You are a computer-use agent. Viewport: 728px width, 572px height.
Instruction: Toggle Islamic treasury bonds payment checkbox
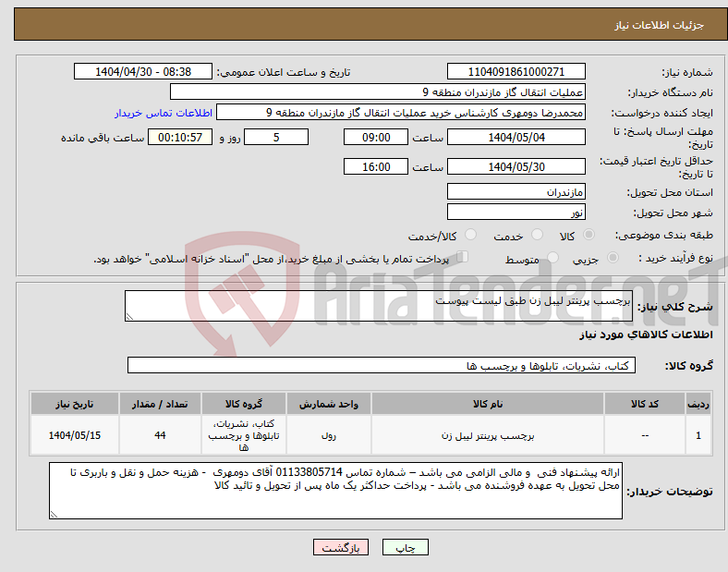(x=463, y=257)
